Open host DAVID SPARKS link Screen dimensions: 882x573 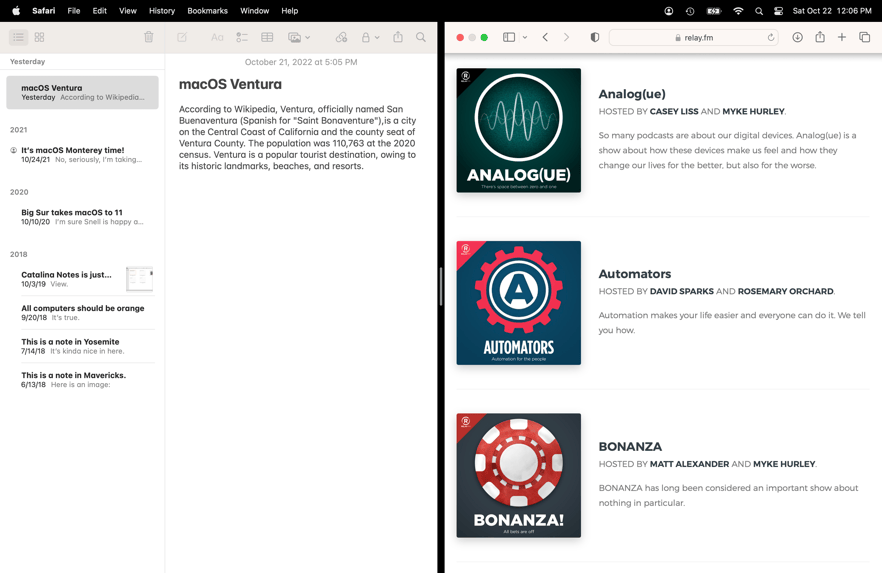coord(682,291)
